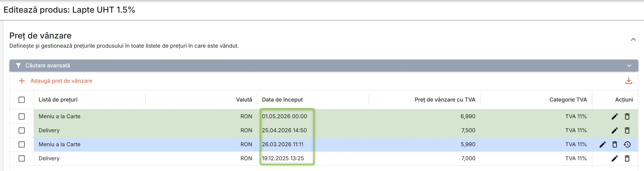Open history for the 5,990 price row
The width and height of the screenshot is (644, 171).
pos(627,144)
